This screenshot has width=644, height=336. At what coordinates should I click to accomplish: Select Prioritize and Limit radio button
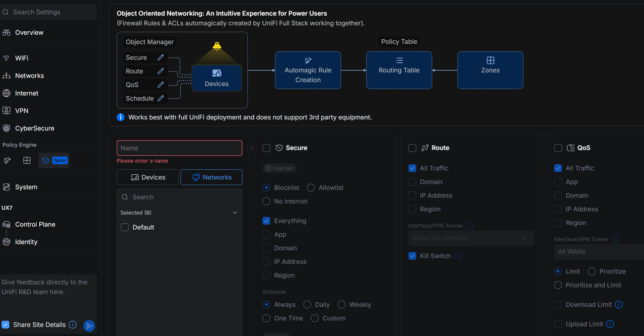click(558, 285)
